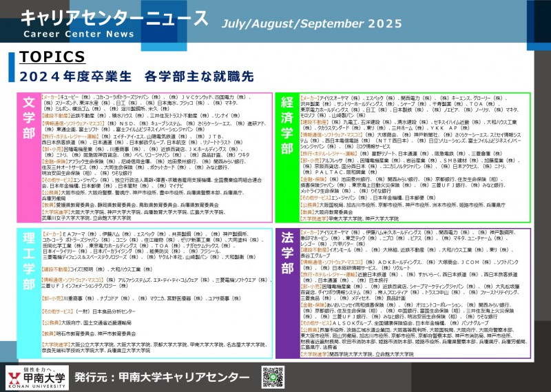Image resolution: width=551 pixels, height=392 pixels.
Task: Click 【旅行・ホテル・レジャー・運輸】 in 文学部 box
Action: click(x=70, y=136)
